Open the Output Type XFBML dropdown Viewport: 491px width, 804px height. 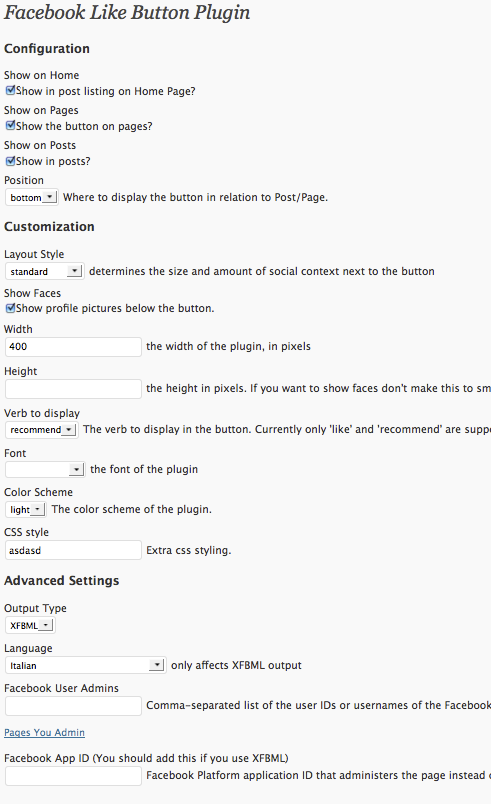pyautogui.click(x=30, y=626)
